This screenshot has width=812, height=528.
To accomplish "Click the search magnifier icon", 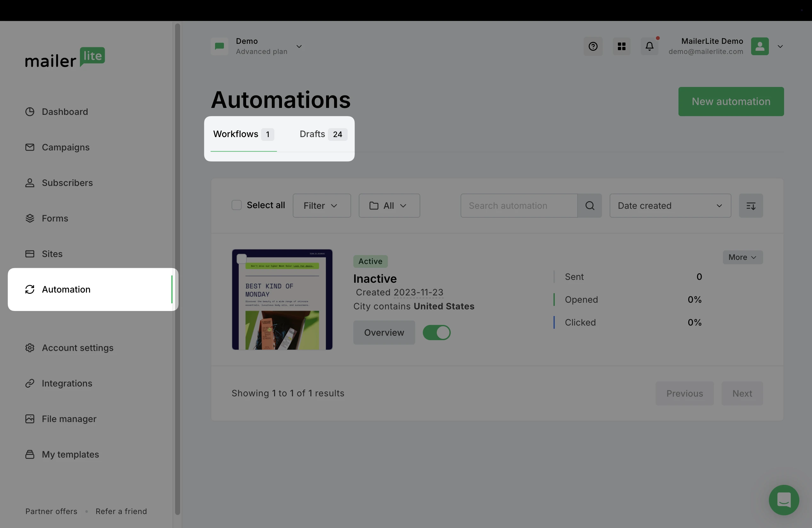I will [590, 206].
